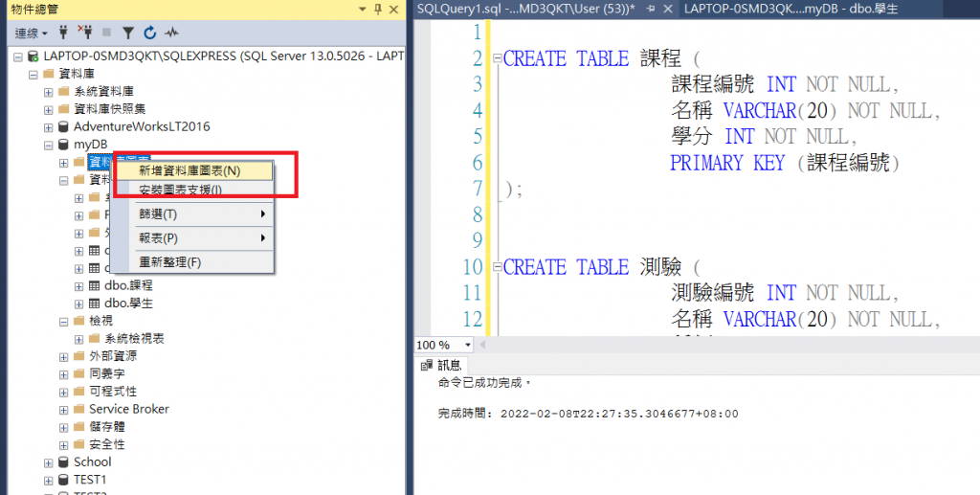980x495 pixels.
Task: Expand the dbo.課程 table node
Action: click(x=78, y=286)
